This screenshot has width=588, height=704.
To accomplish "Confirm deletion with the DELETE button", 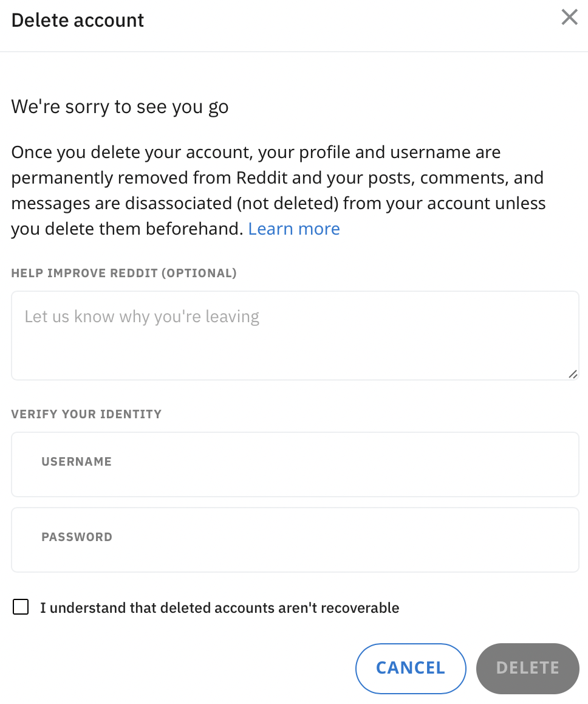I will point(527,668).
